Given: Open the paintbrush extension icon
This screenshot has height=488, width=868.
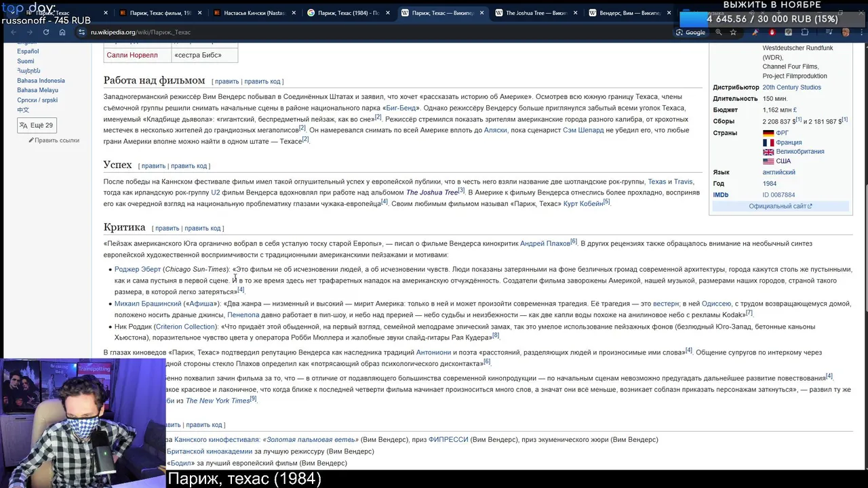Looking at the screenshot, I should coord(755,32).
